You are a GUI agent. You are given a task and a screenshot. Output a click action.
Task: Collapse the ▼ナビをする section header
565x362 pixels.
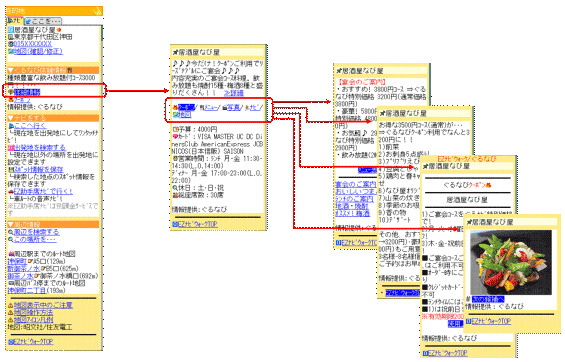click(53, 118)
